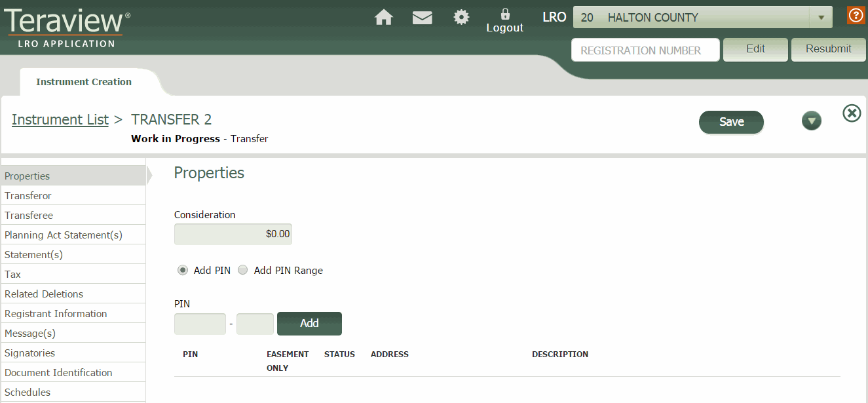
Task: Open the Transferor section
Action: (28, 195)
